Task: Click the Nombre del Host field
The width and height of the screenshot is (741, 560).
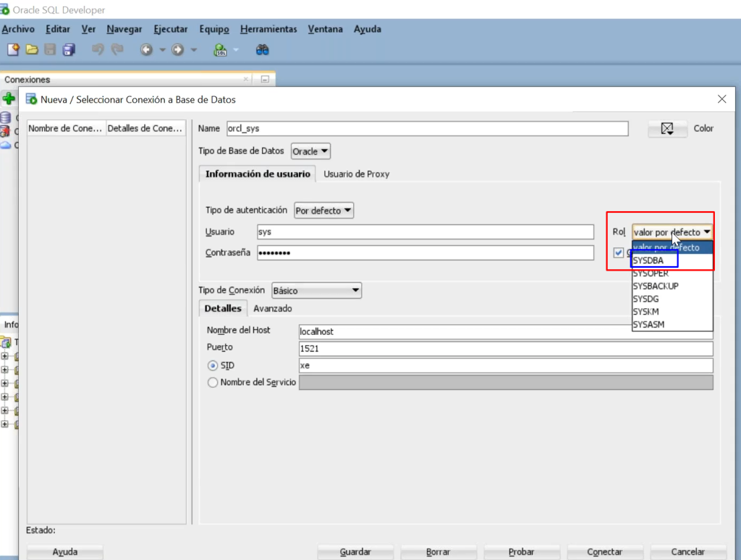Action: [506, 332]
